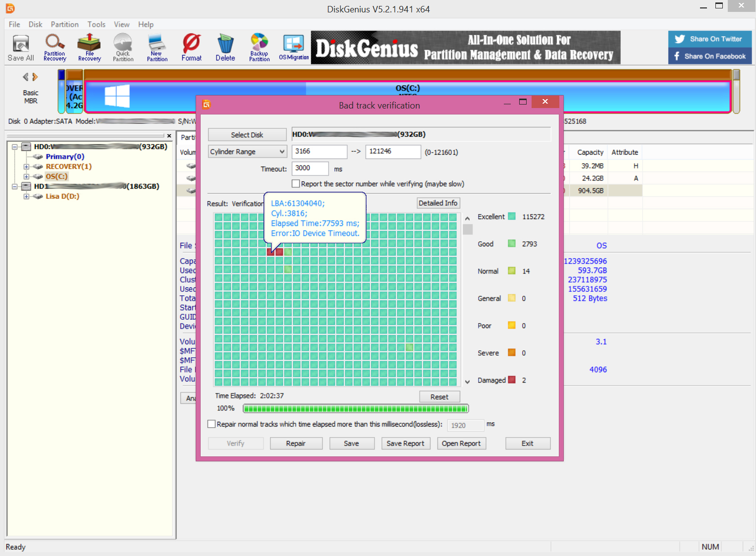Select RECOVERY(1) partition in tree
This screenshot has height=556, width=756.
point(68,167)
